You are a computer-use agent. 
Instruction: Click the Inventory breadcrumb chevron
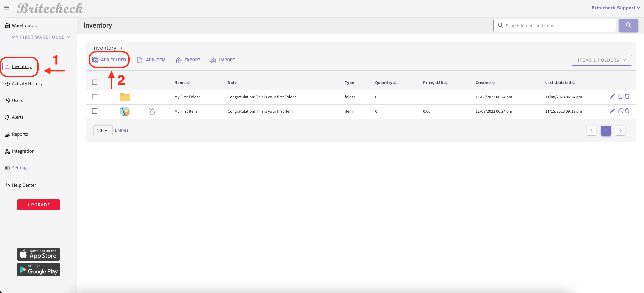pos(121,48)
